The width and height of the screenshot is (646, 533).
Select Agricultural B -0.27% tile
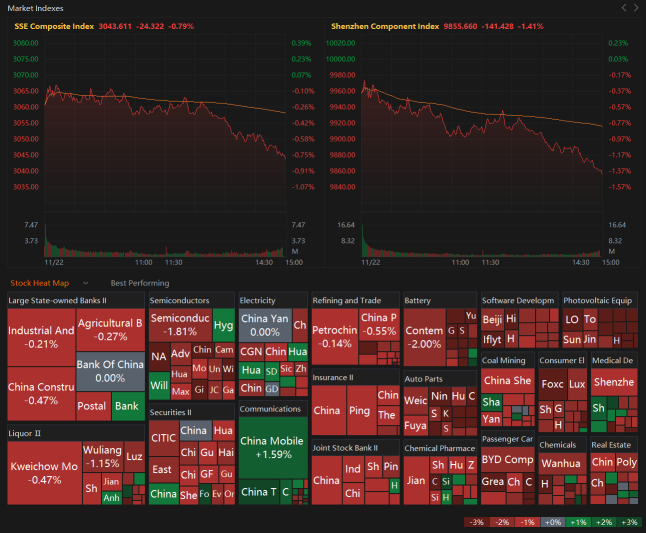click(110, 330)
